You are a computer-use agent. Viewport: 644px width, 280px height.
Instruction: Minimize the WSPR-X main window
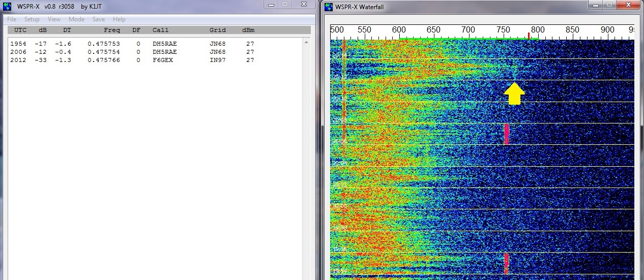click(272, 5)
